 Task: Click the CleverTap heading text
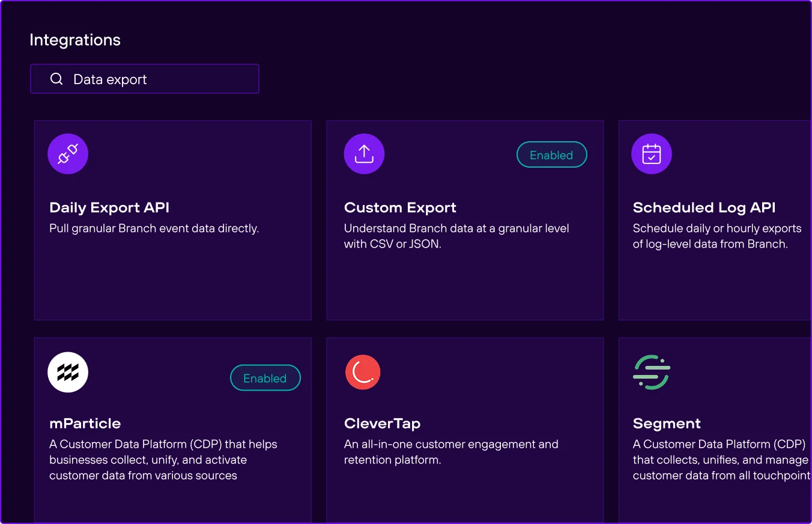click(382, 423)
